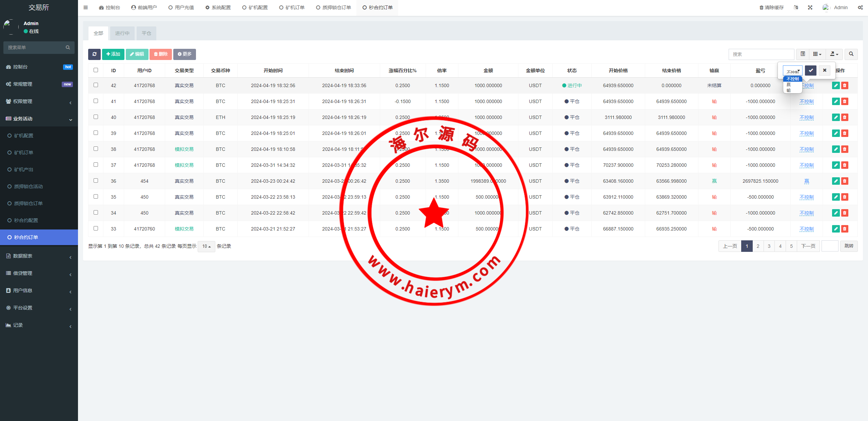Toggle the sidebar hamburger menu icon

[86, 7]
